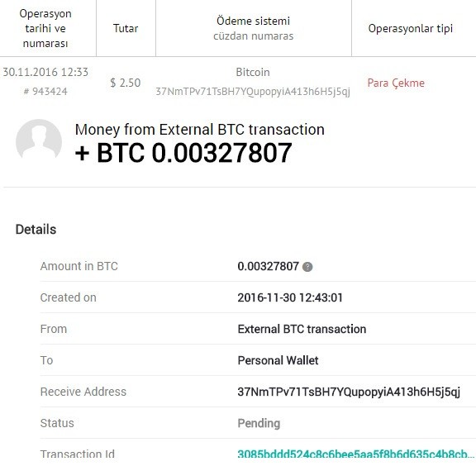Click the Tutar column header
This screenshot has width=476, height=466.
pyautogui.click(x=126, y=29)
